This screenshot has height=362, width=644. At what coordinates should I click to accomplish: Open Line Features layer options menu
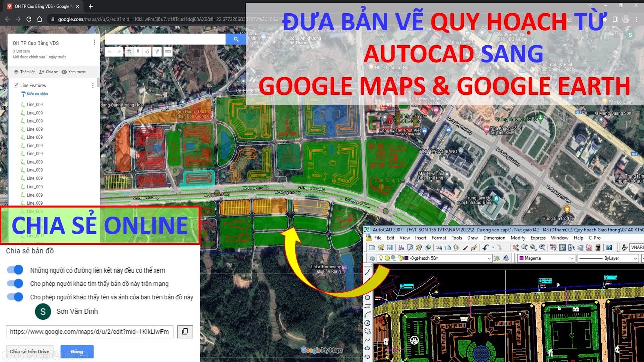92,86
